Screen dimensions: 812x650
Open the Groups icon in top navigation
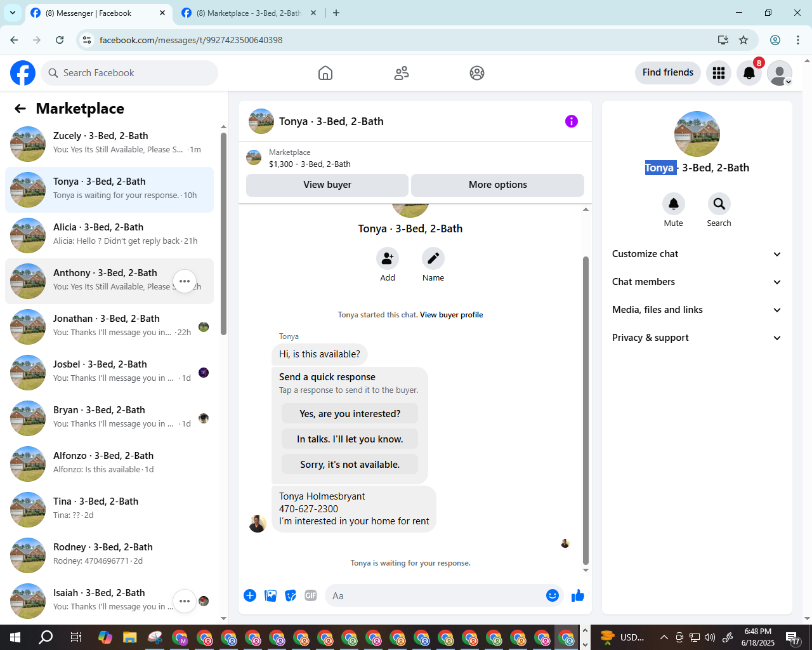tap(477, 73)
